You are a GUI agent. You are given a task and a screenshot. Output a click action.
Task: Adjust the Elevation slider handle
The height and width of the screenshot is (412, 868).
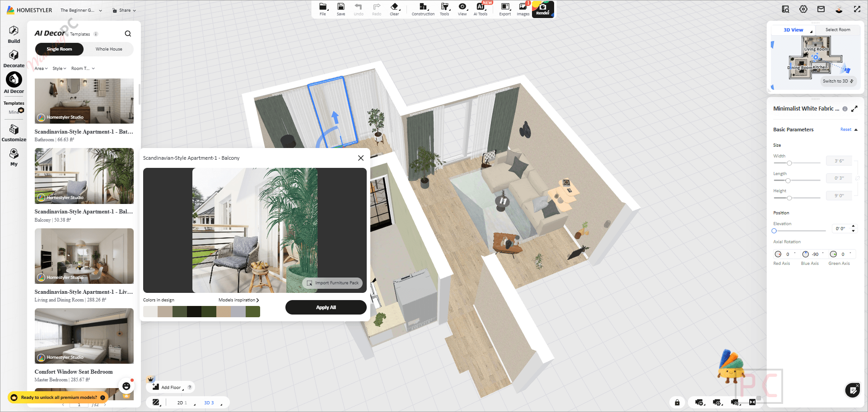pos(774,231)
